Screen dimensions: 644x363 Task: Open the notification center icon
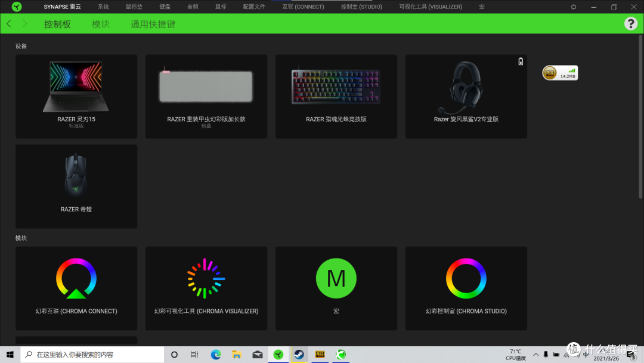631,355
